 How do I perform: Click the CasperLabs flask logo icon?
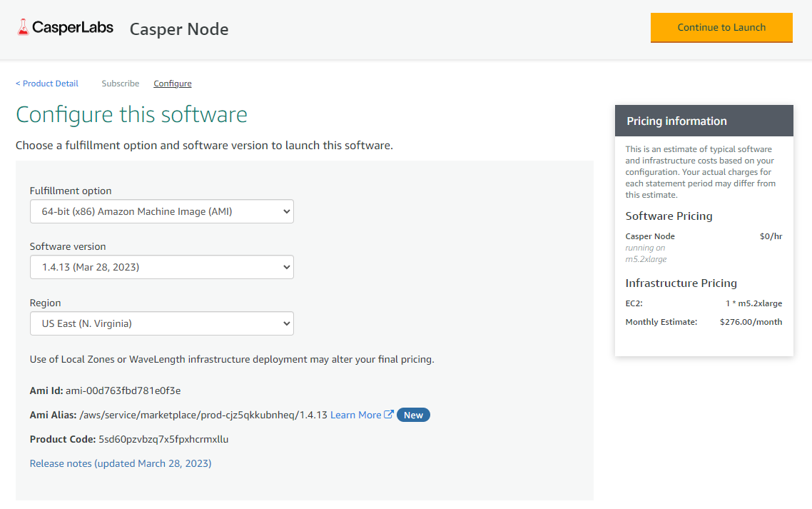click(x=24, y=28)
